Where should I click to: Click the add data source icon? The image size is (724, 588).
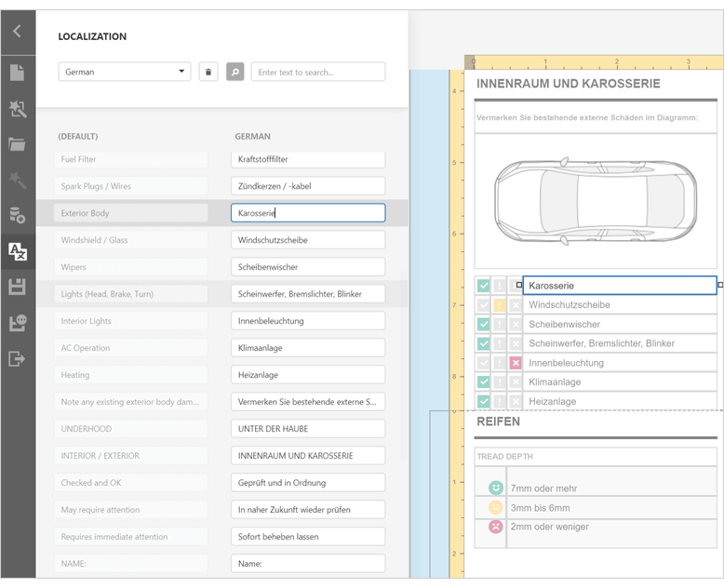click(x=17, y=216)
